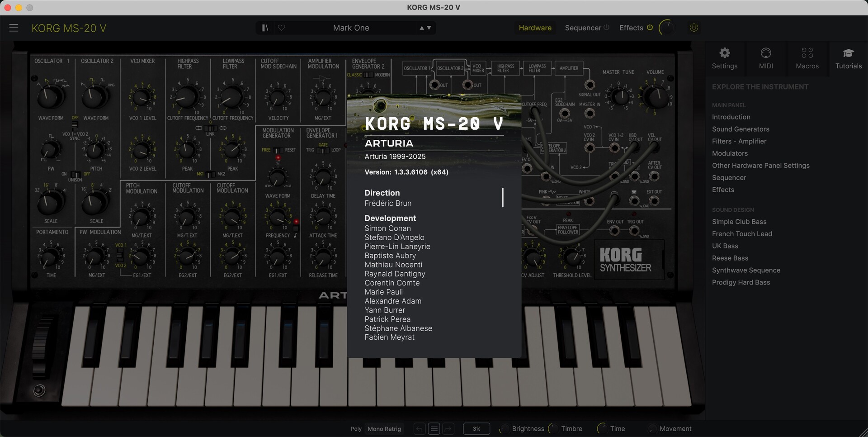Image resolution: width=868 pixels, height=437 pixels.
Task: Flip the VCO 1 / VCO 2 PW modulation switch
Action: [120, 256]
